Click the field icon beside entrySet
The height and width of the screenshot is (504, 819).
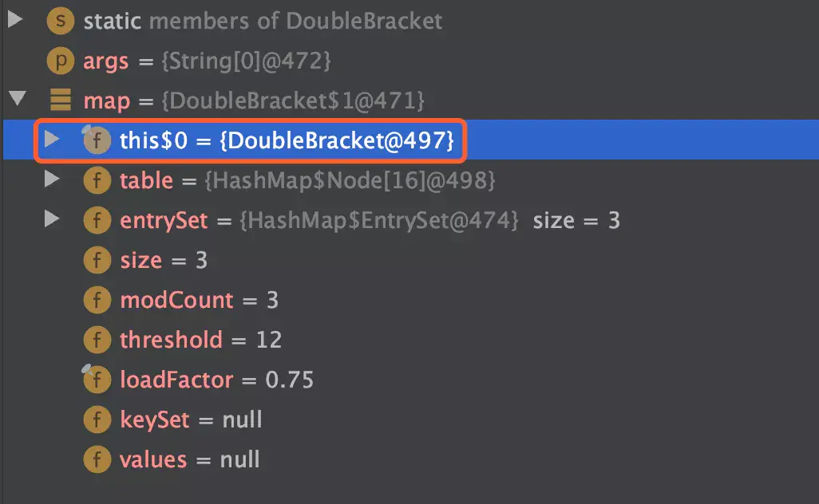point(97,221)
